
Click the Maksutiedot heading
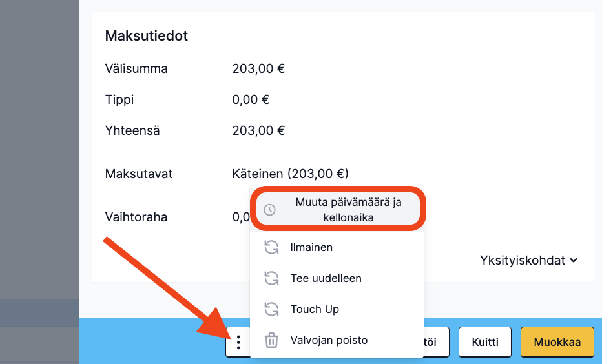(x=146, y=35)
